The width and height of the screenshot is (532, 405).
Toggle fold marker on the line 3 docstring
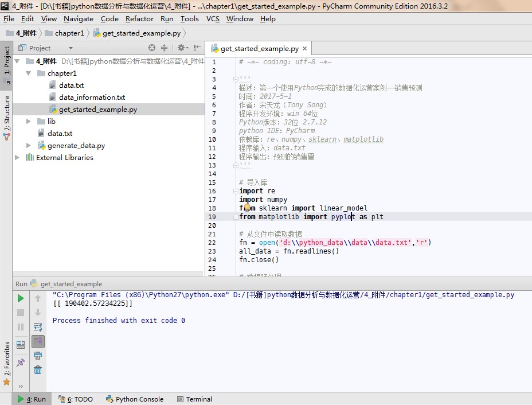pyautogui.click(x=236, y=79)
